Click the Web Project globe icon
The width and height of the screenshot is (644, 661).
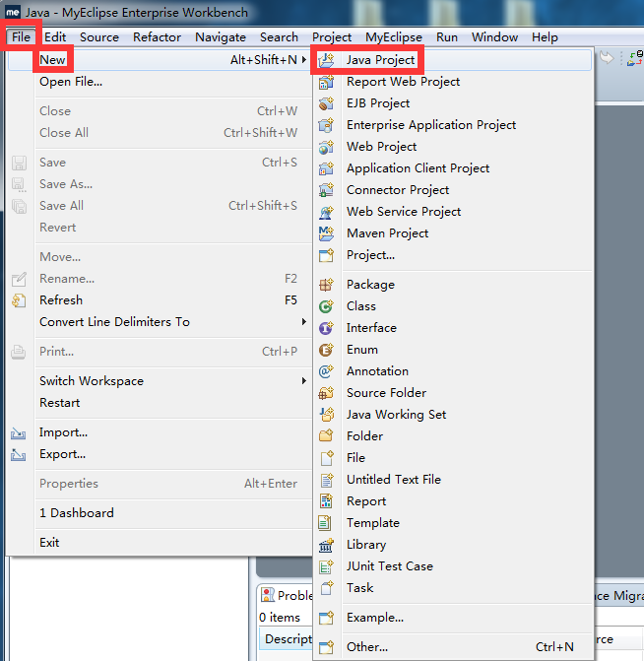pos(326,147)
